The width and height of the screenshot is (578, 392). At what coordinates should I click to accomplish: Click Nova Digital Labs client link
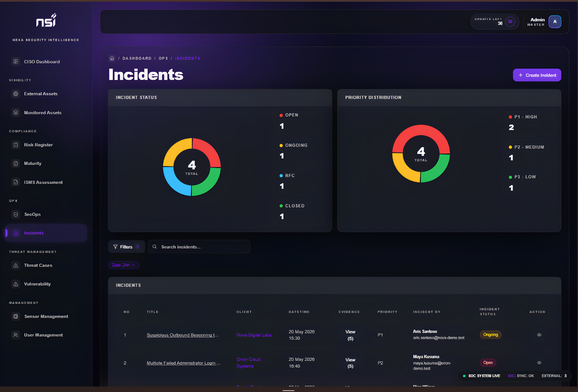coord(254,335)
